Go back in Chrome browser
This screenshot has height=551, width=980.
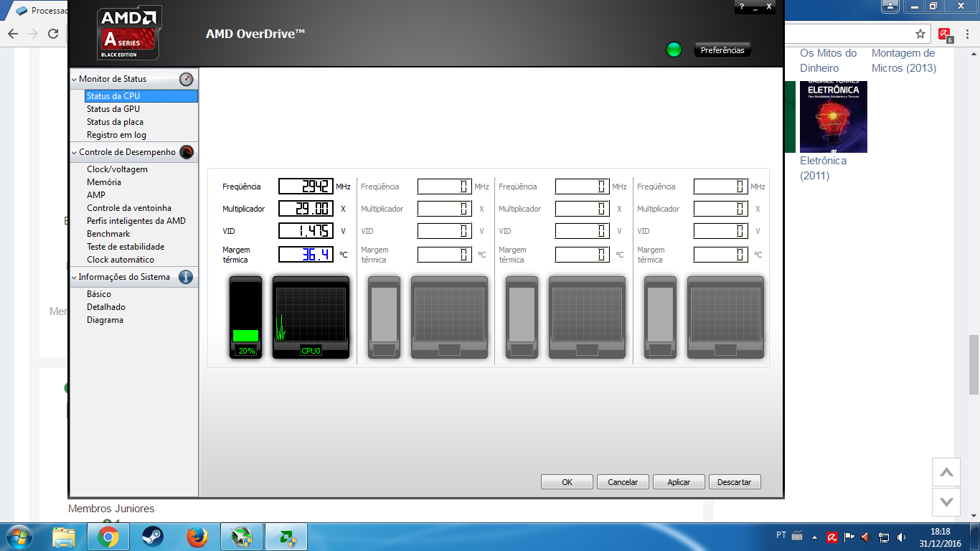13,34
